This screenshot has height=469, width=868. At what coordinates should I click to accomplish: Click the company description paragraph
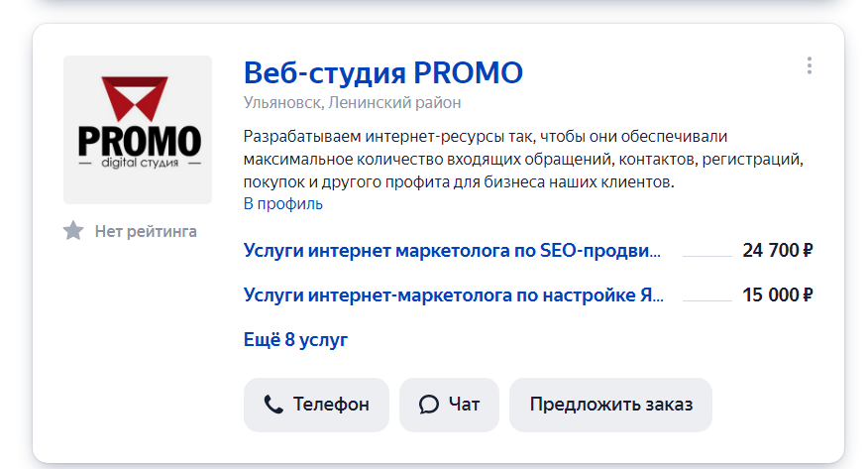click(x=523, y=159)
